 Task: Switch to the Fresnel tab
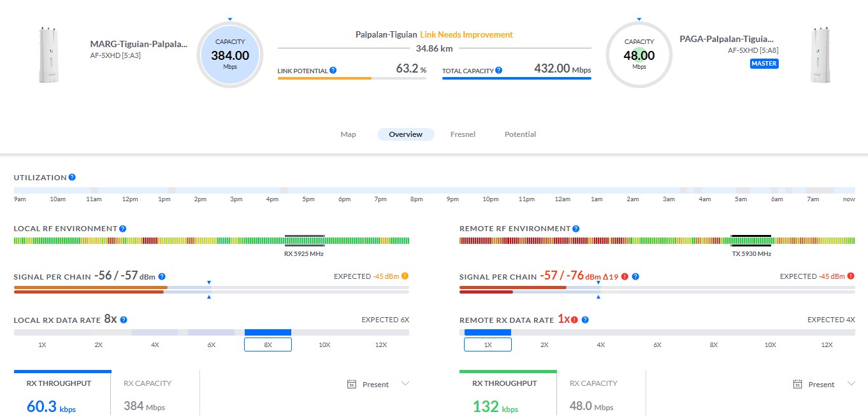(x=463, y=134)
